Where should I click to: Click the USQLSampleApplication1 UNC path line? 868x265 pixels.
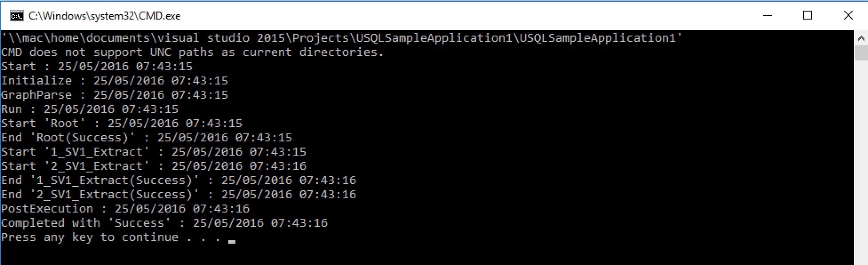point(341,38)
